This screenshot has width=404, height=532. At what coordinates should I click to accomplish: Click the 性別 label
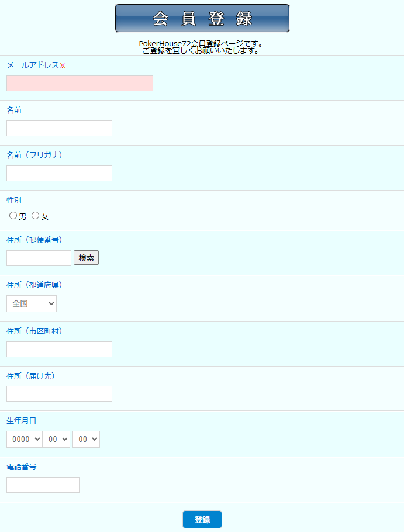[14, 200]
